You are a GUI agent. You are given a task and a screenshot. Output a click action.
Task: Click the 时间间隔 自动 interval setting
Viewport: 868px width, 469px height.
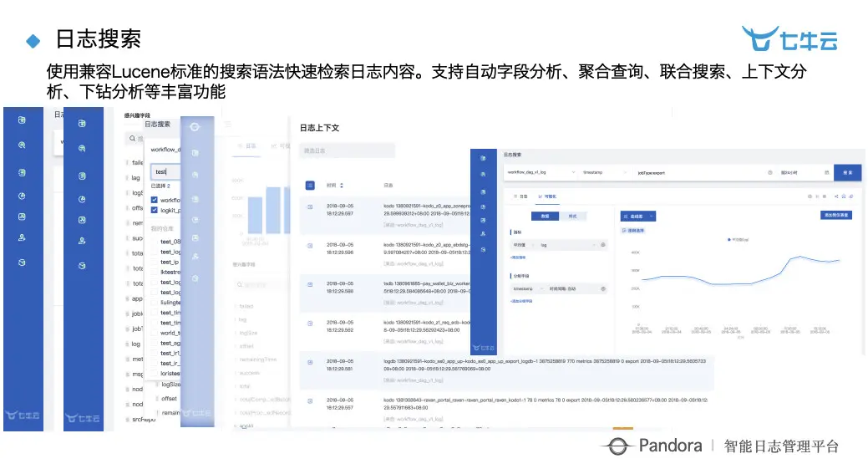[x=562, y=289]
